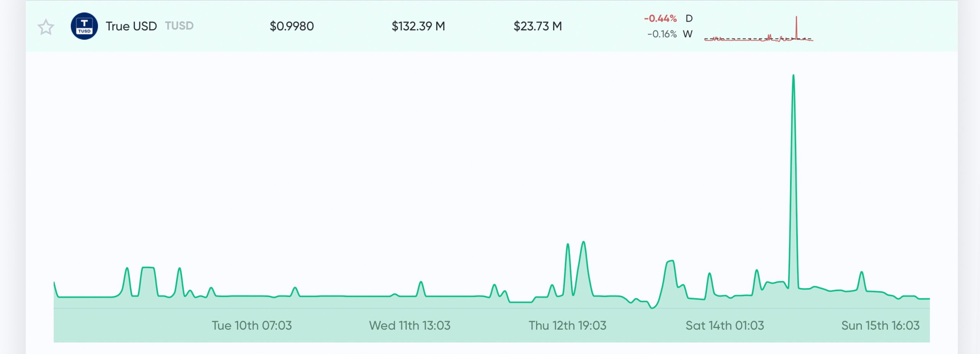Click the 'Tue 10th 07:03' axis label
The width and height of the screenshot is (980, 354).
[x=252, y=325]
